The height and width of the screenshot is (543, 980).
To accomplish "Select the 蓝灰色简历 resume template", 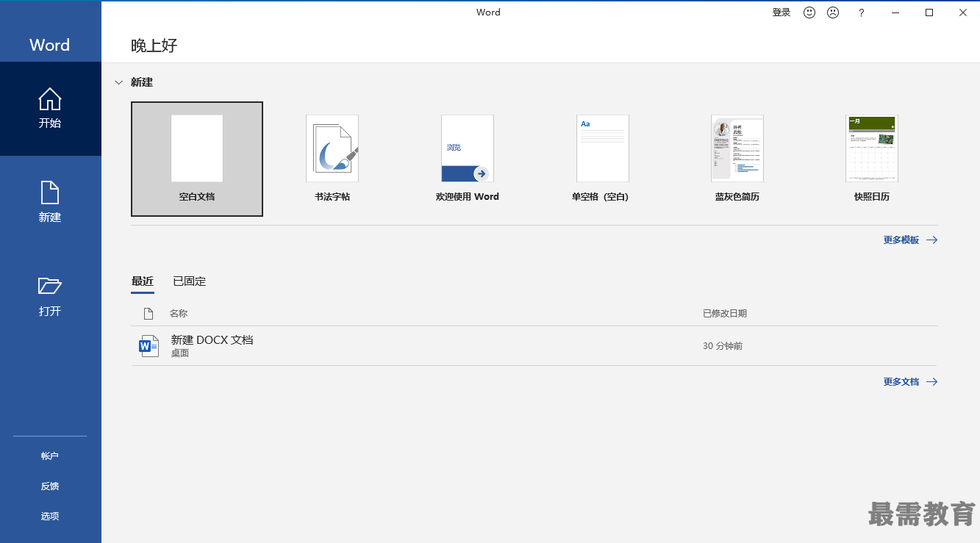I will click(737, 159).
